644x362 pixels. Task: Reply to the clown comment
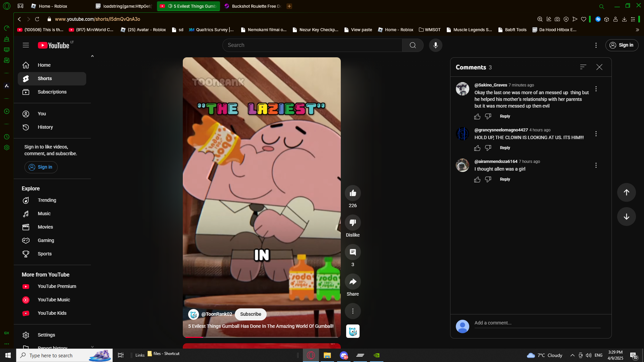[505, 148]
